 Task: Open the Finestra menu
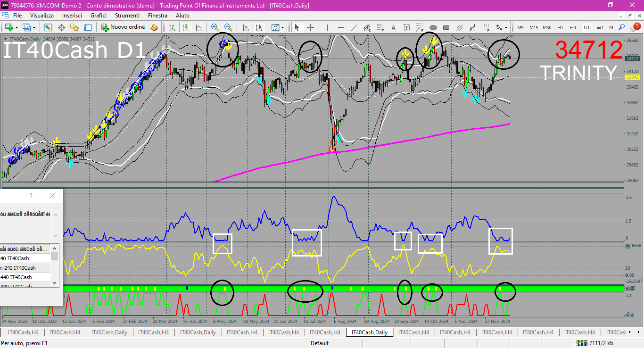click(157, 15)
